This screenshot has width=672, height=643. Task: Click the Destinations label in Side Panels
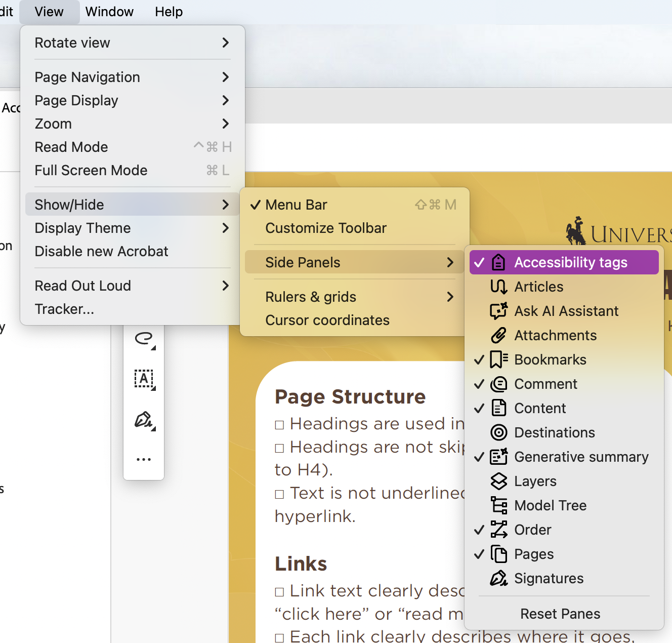tap(555, 432)
